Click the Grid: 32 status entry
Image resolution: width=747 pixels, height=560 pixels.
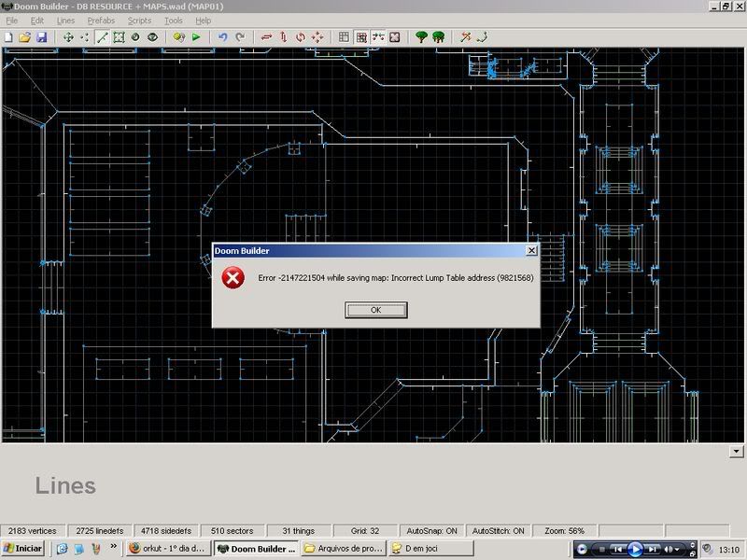tap(365, 530)
